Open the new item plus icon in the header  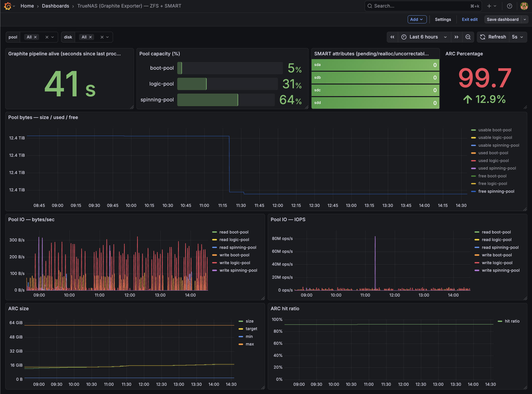click(489, 6)
